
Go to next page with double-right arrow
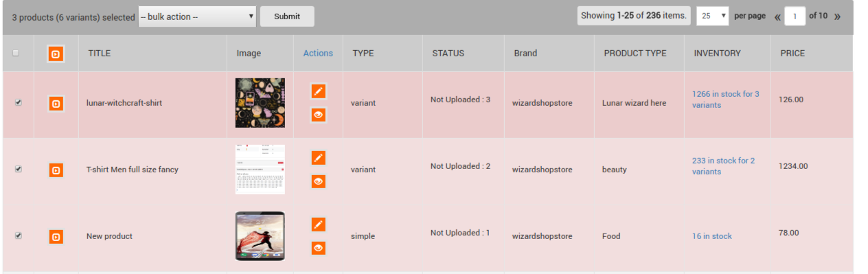point(837,16)
